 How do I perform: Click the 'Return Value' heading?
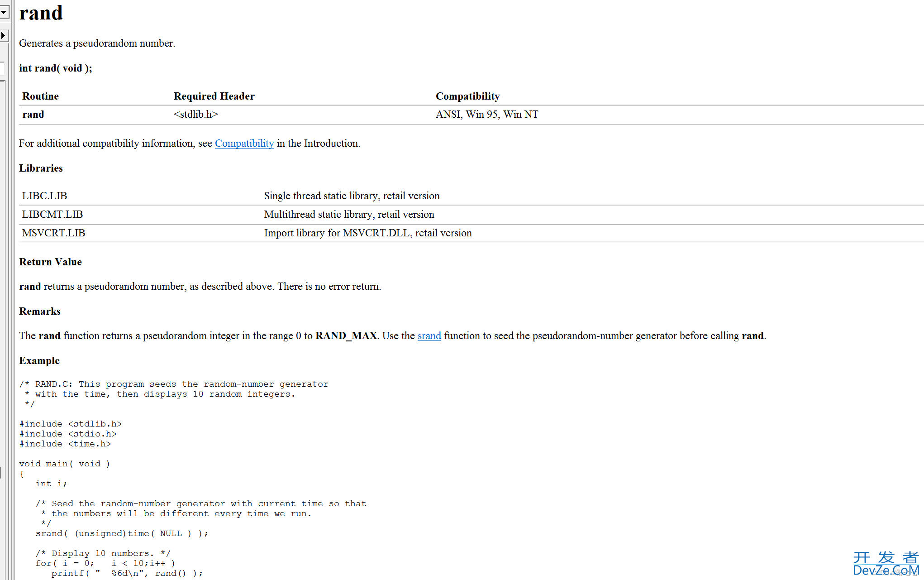(x=50, y=262)
